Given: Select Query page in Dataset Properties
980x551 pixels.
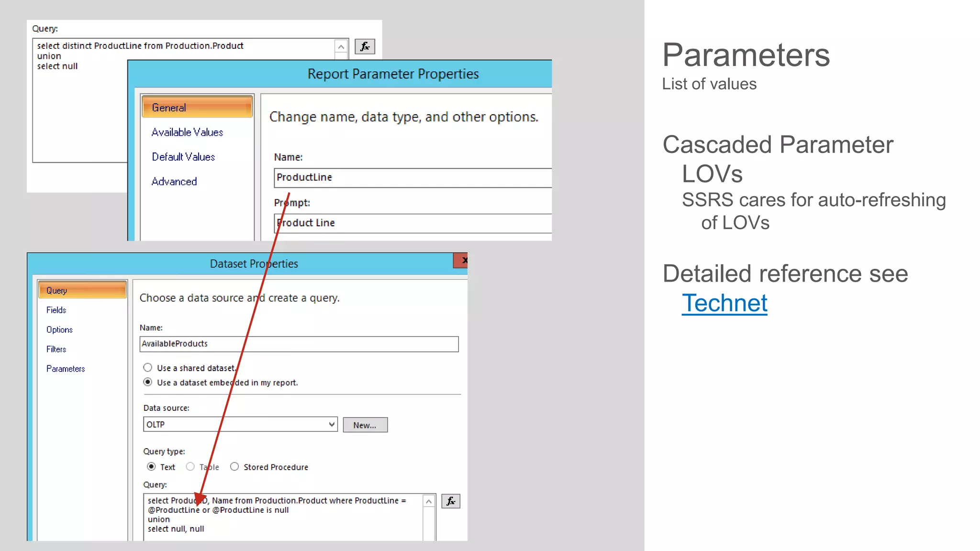Looking at the screenshot, I should (82, 290).
